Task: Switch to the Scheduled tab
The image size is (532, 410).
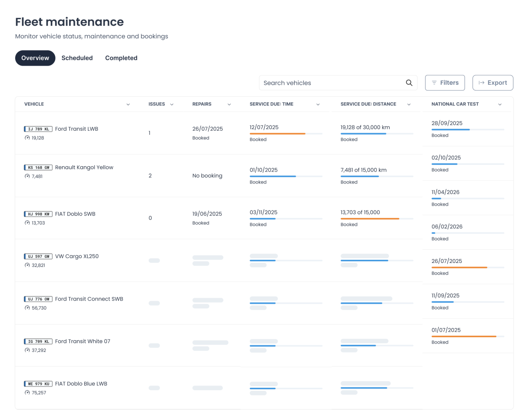Action: (77, 58)
